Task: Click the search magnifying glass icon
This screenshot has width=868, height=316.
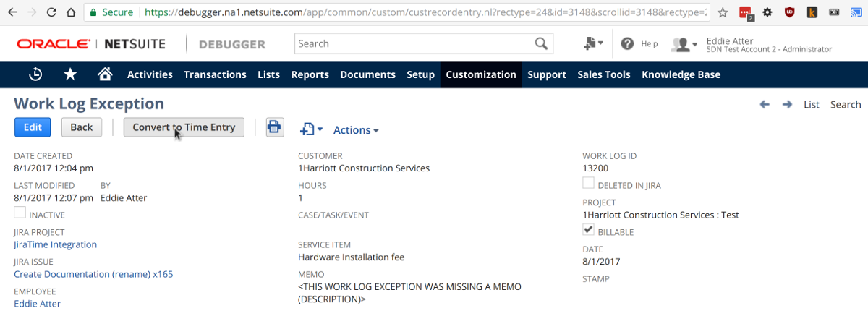Action: (x=540, y=44)
